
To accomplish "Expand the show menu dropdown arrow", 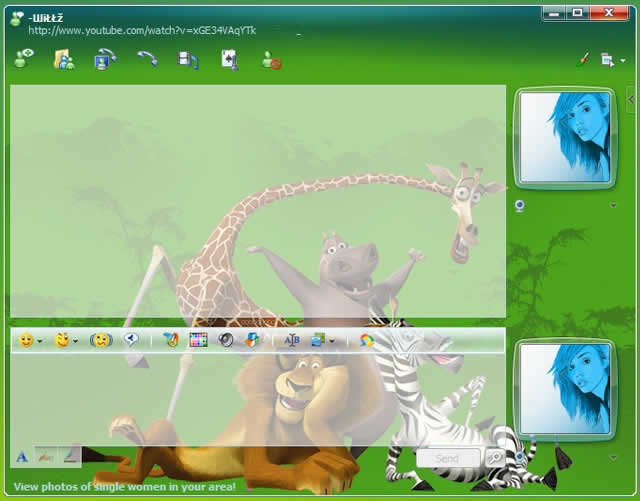I will point(623,60).
